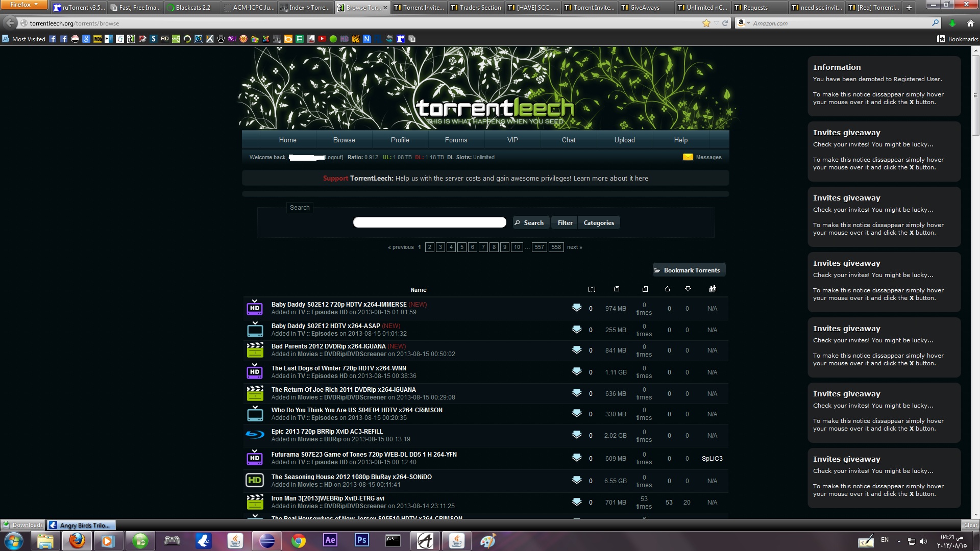
Task: Open Amazon search engine dropdown
Action: point(744,23)
